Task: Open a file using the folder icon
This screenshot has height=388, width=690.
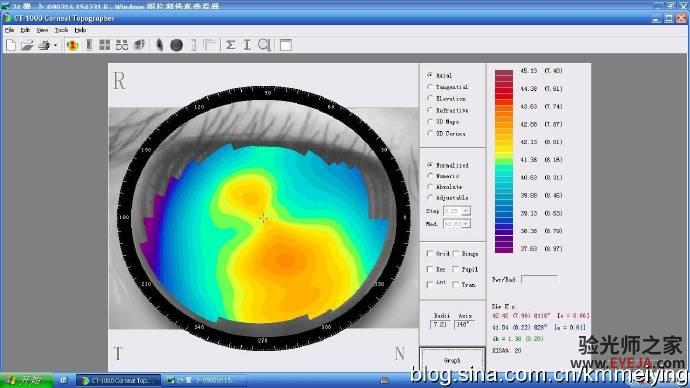Action: point(27,45)
